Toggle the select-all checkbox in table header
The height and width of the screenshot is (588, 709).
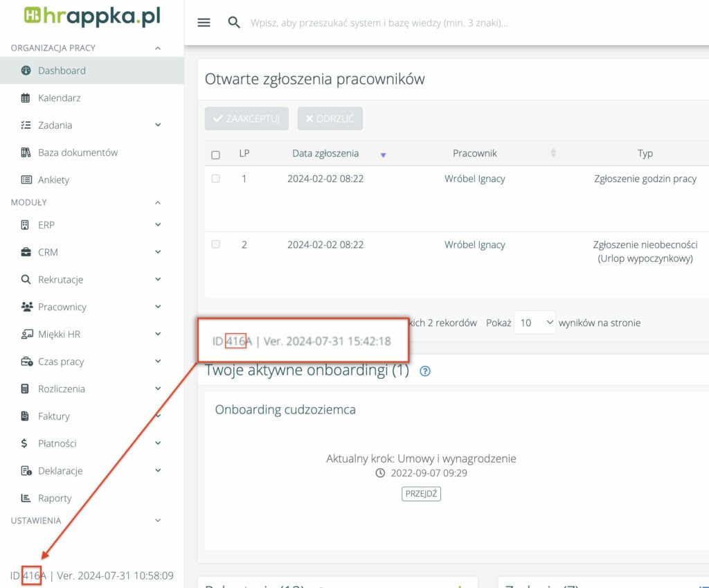(x=215, y=154)
